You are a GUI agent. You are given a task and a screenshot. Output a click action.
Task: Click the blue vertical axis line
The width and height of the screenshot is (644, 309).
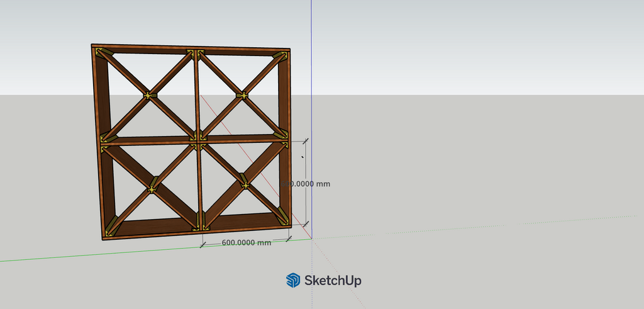click(x=311, y=63)
